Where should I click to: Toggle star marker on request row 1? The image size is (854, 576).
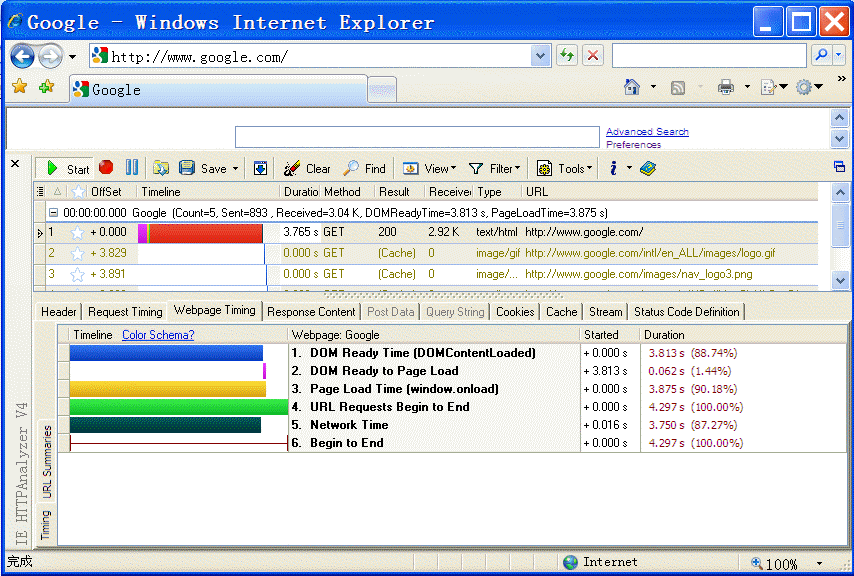pos(77,233)
